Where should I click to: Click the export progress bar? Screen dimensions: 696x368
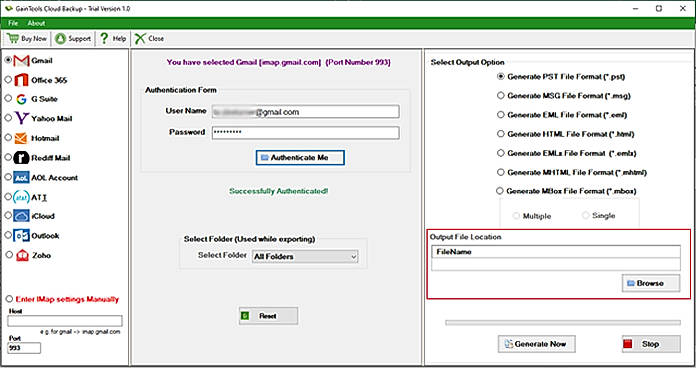pos(563,323)
